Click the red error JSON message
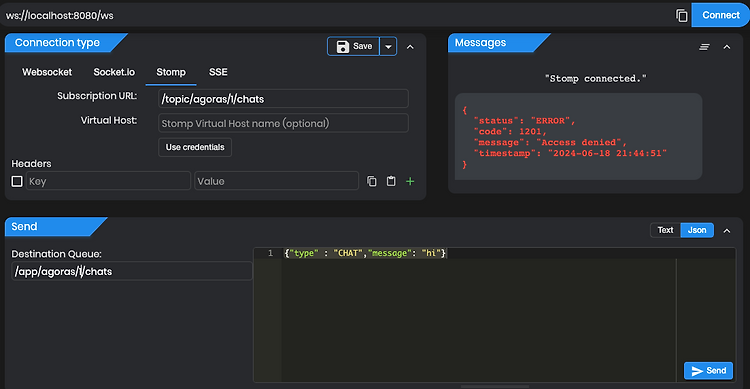The height and width of the screenshot is (389, 750). pos(578,137)
